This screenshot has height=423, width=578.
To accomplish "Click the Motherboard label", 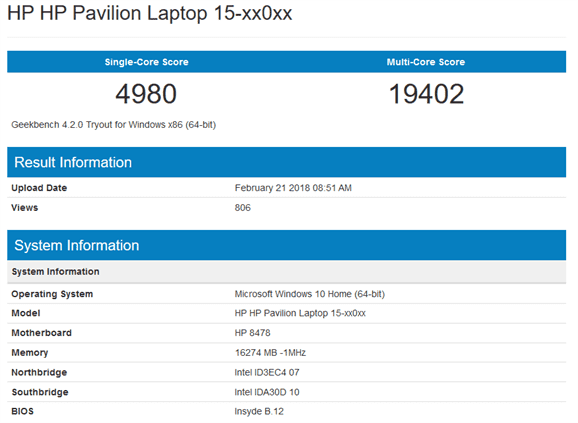I will click(x=42, y=333).
